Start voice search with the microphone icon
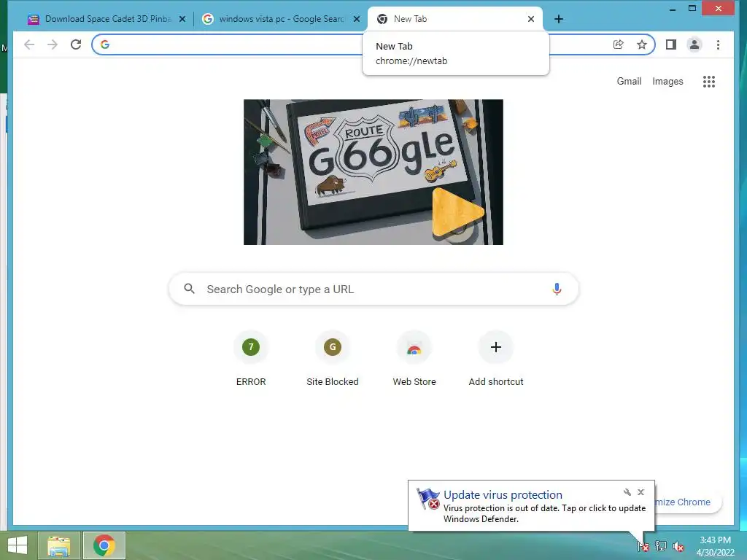Viewport: 747px width, 560px height. (x=557, y=289)
